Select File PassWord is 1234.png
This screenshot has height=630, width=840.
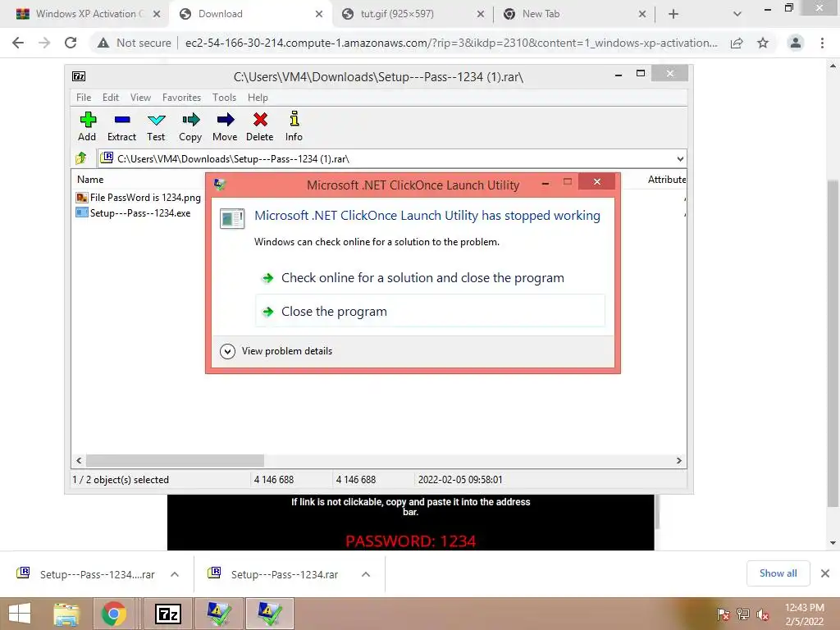[x=139, y=198]
